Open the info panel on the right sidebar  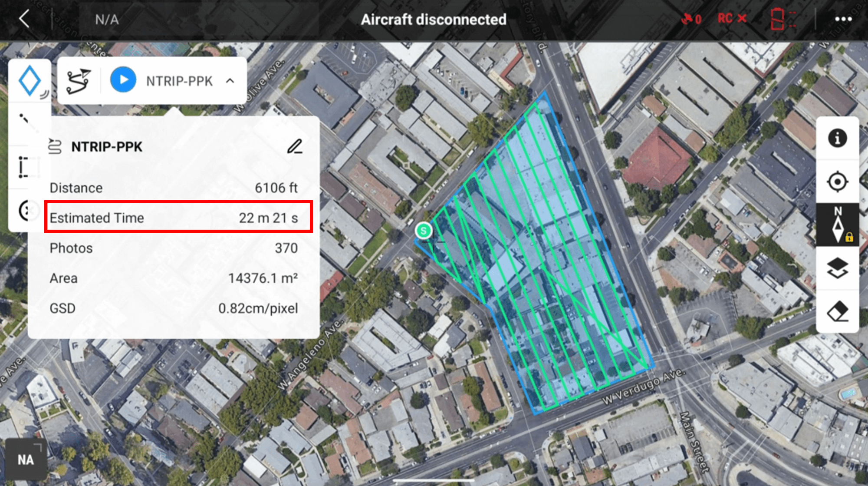pos(837,138)
